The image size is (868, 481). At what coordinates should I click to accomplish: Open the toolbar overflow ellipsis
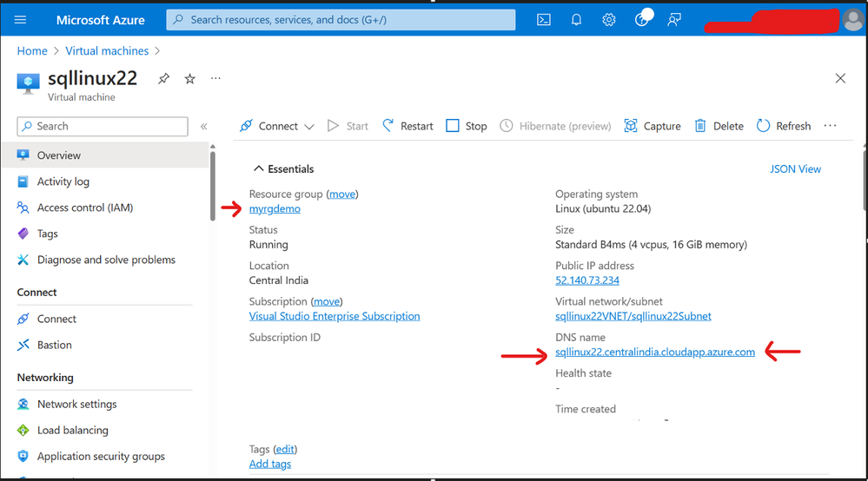830,126
